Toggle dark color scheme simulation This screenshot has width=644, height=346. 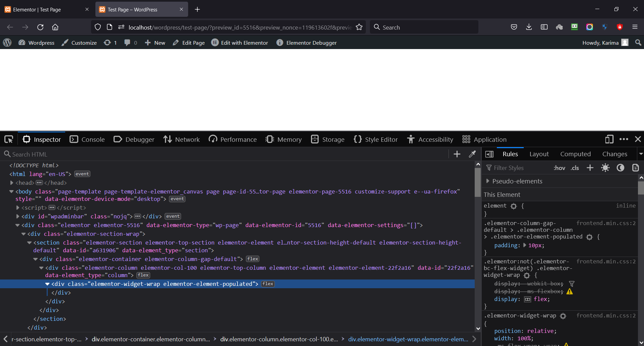620,168
